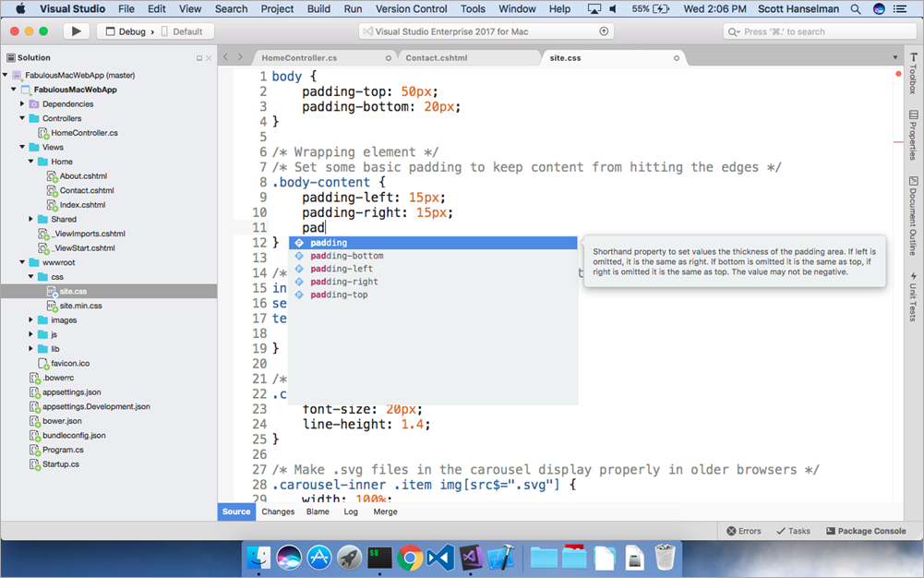This screenshot has height=578, width=924.
Task: Open the Default run target selector
Action: coord(182,31)
